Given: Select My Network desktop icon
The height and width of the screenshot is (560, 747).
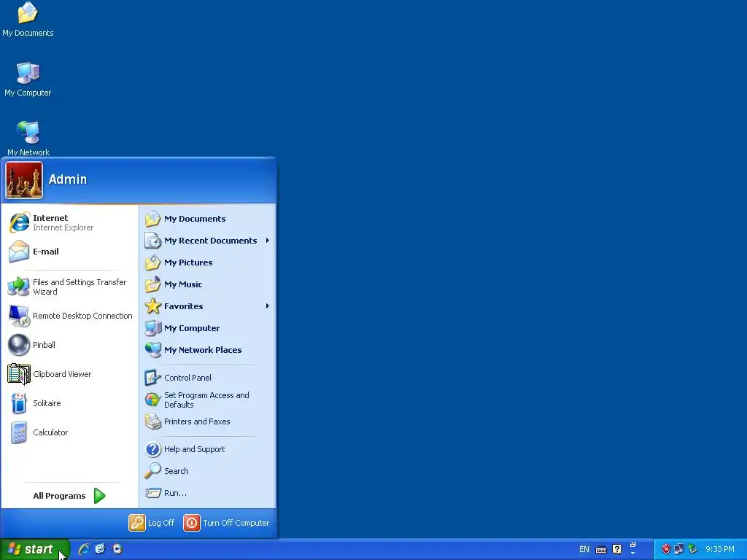Looking at the screenshot, I should click(28, 139).
